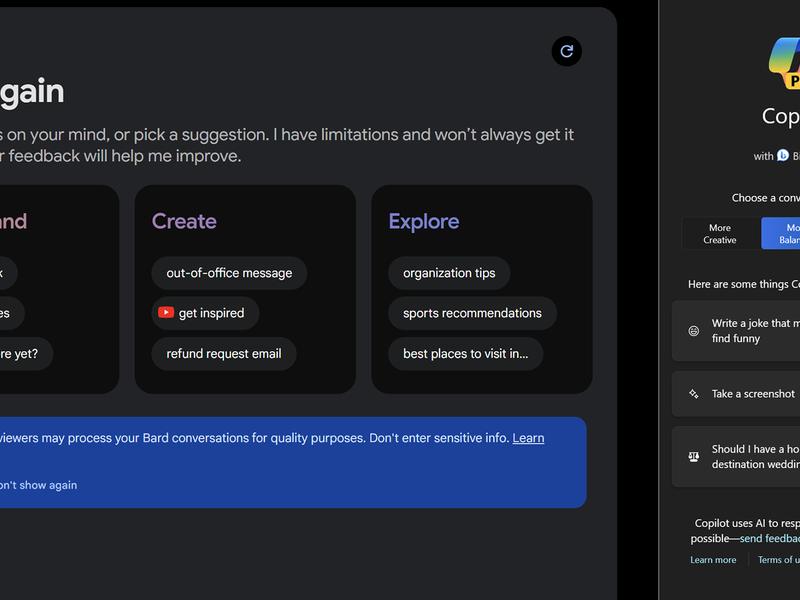Select the More Creative conversation style
Viewport: 800px width, 600px height.
coord(720,234)
